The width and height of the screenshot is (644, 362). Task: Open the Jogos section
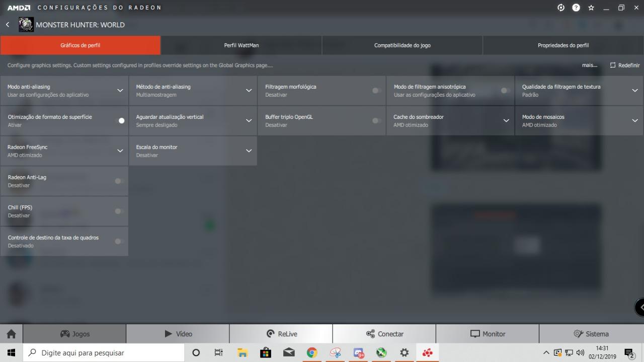[74, 334]
